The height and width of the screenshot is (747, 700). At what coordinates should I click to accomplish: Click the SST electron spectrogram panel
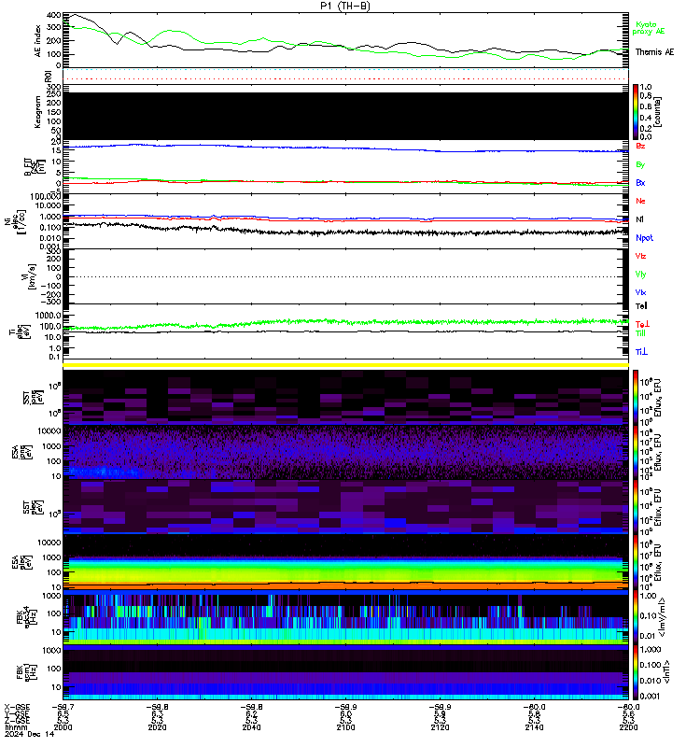click(x=345, y=507)
